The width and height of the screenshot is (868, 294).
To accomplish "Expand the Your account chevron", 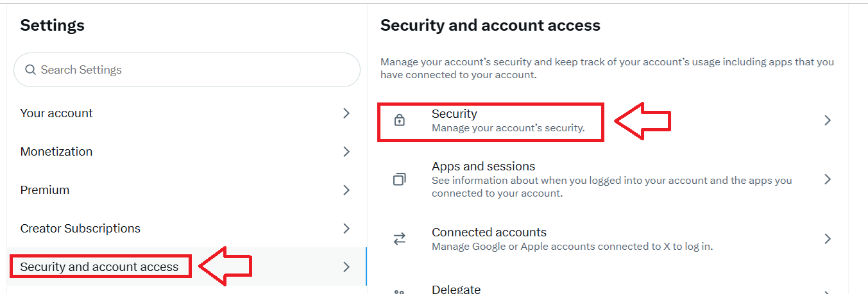I will coord(346,113).
